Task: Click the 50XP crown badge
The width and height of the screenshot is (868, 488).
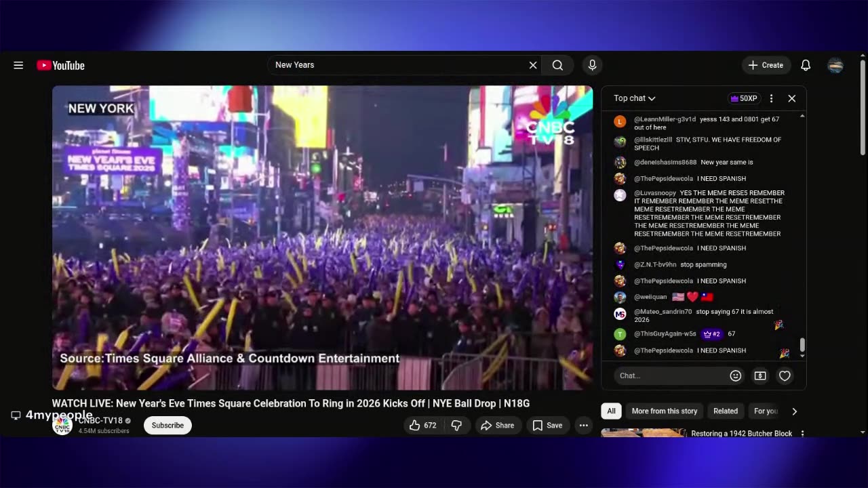Action: coord(743,98)
